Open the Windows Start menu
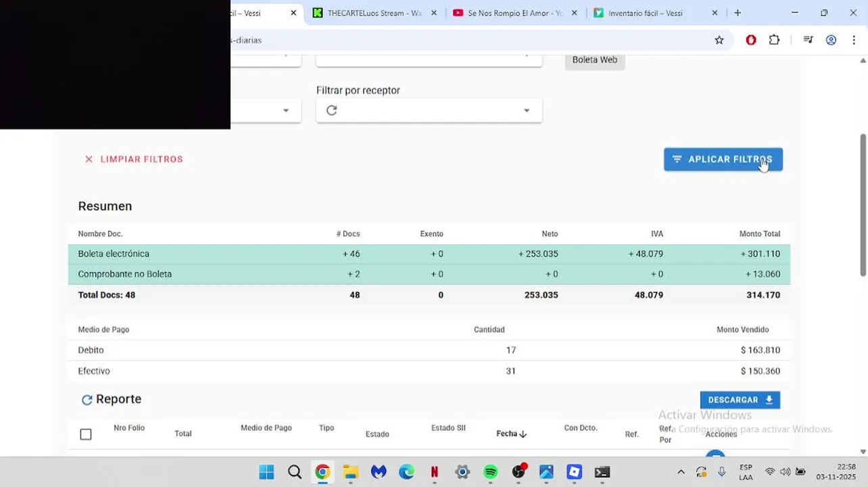The width and height of the screenshot is (868, 487). (266, 472)
